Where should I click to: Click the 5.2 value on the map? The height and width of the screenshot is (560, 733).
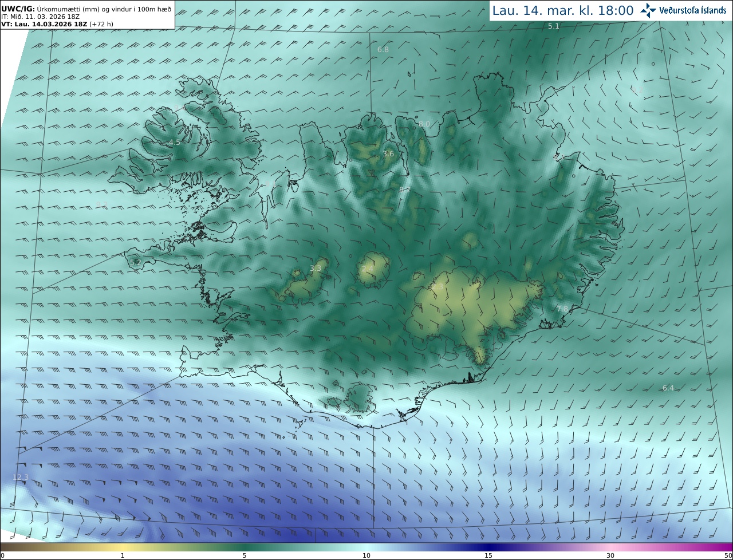coord(135,262)
